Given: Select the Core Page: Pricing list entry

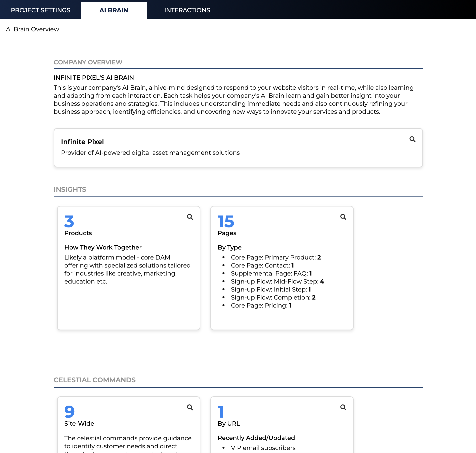Looking at the screenshot, I should click(x=261, y=305).
